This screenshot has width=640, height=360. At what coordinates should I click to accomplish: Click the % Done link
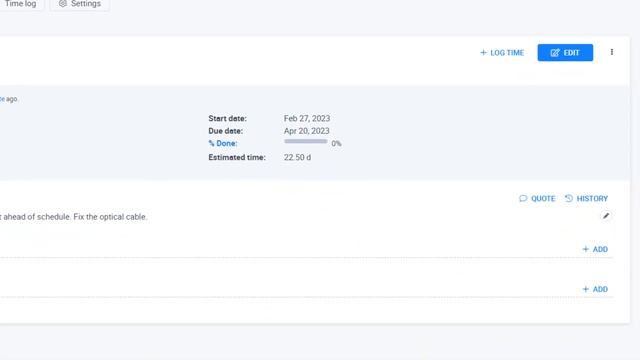(223, 143)
